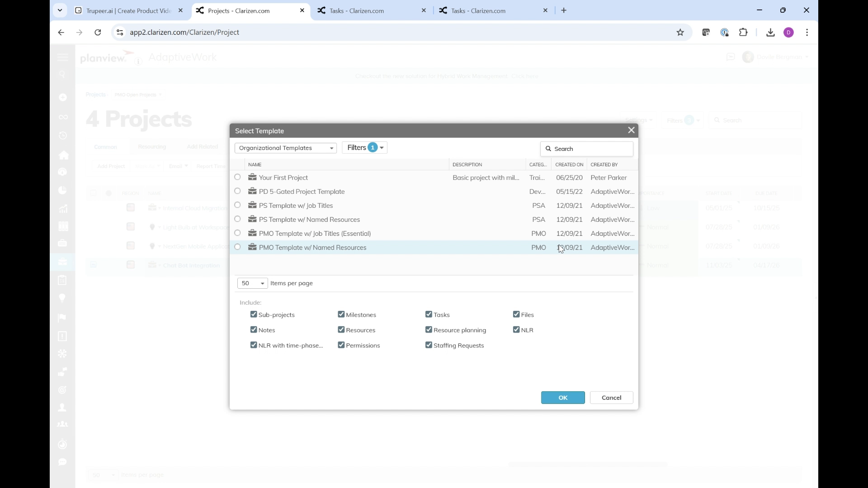The image size is (868, 488).
Task: Open the chat bubble icon at sidebar bottom
Action: click(63, 462)
